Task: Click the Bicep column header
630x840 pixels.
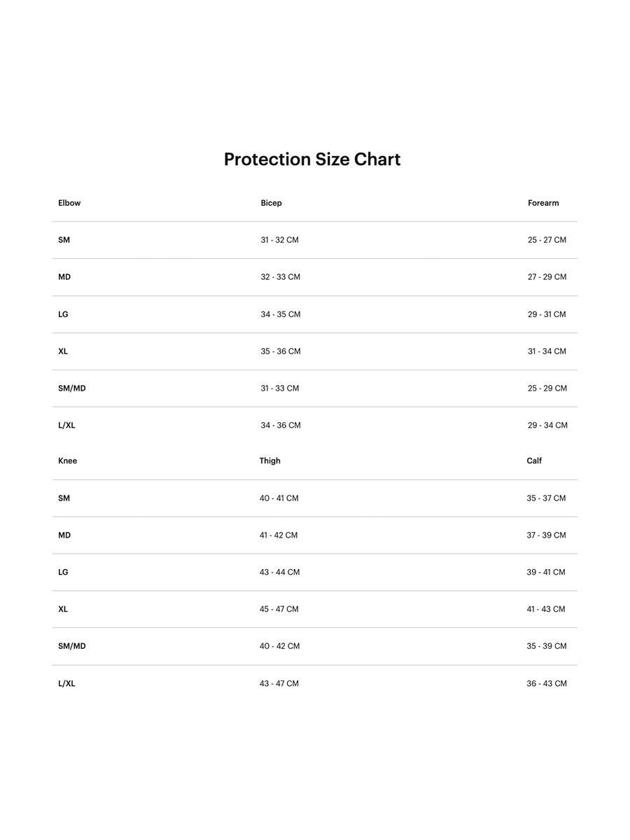Action: pyautogui.click(x=271, y=203)
